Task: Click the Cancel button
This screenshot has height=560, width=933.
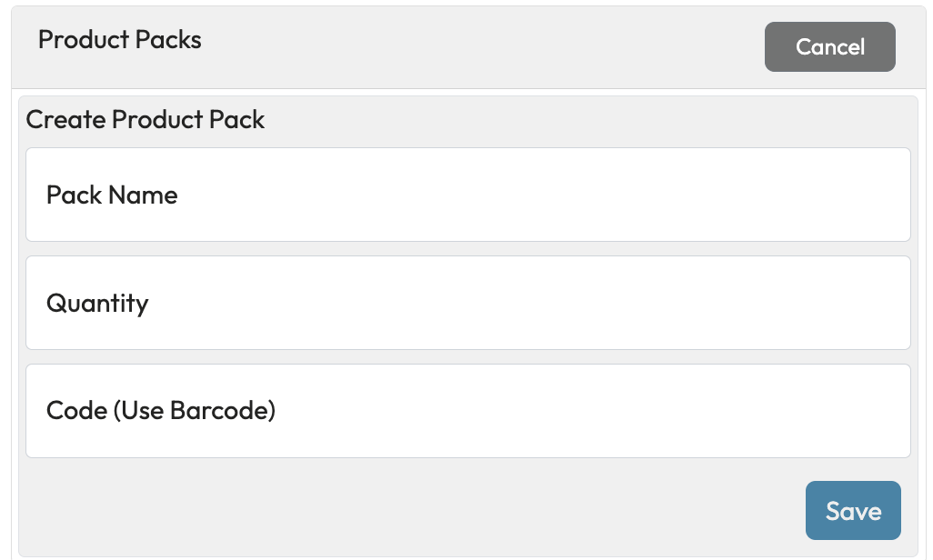Action: point(829,46)
